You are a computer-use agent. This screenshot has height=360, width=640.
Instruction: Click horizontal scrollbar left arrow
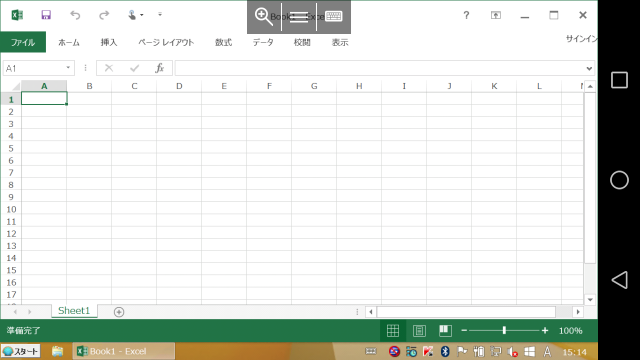pos(371,312)
